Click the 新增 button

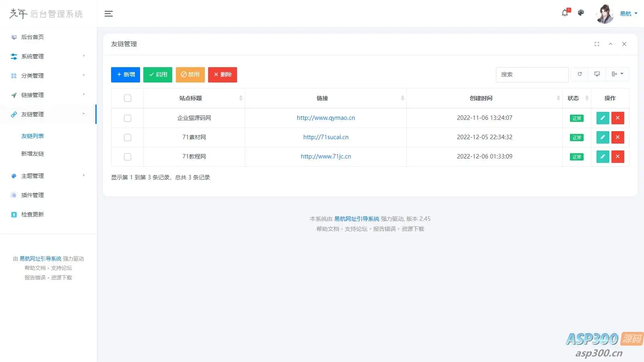coord(126,75)
